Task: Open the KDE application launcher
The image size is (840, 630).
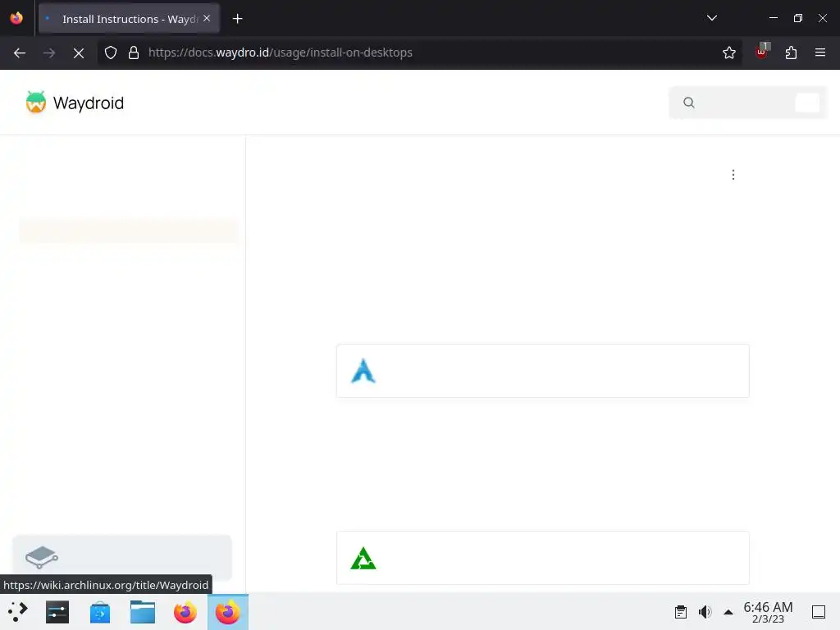Action: pos(17,612)
